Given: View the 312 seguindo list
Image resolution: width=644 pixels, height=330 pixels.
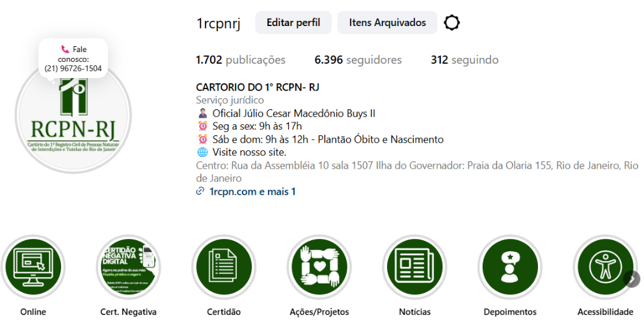Looking at the screenshot, I should point(464,60).
